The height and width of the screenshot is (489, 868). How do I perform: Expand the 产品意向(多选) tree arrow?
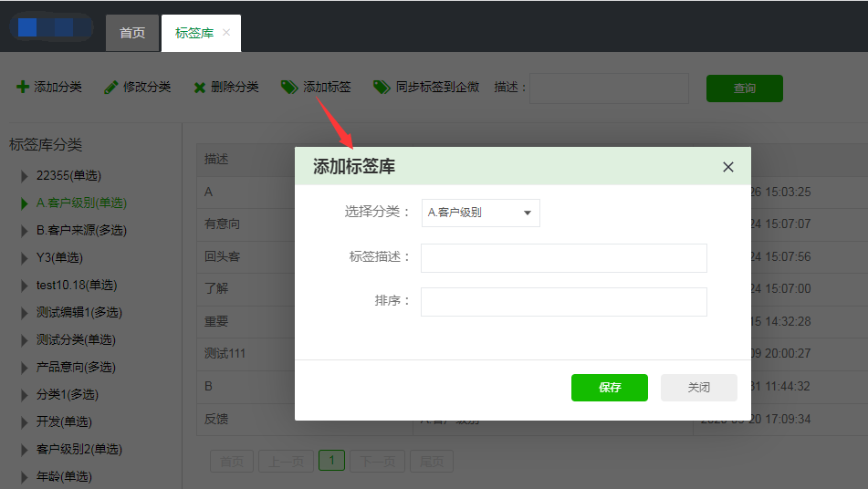click(25, 368)
